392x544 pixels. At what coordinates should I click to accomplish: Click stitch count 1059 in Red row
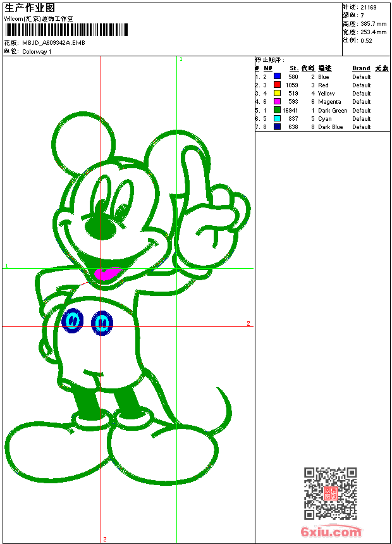click(291, 85)
